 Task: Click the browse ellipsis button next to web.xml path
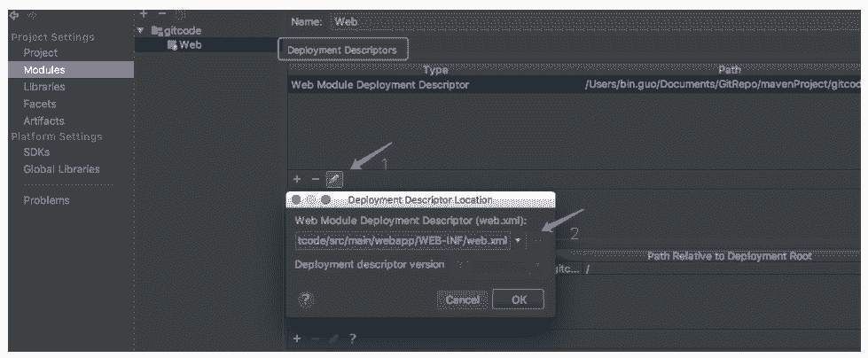coord(537,240)
